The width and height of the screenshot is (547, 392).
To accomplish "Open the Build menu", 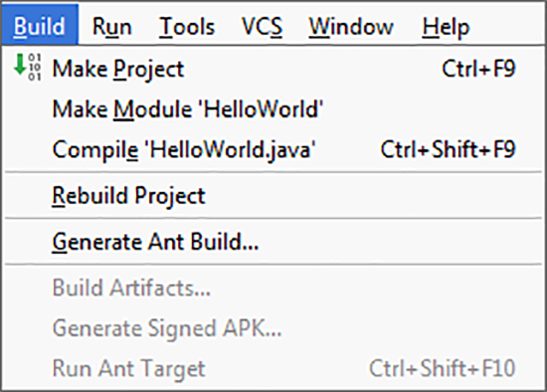I will (40, 26).
